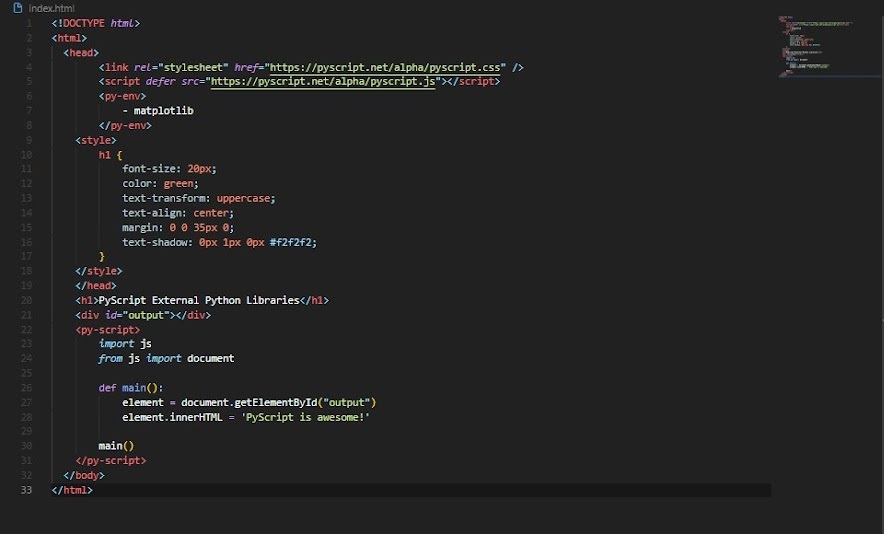
Task: Click the '<!DOCTYPE html>' line
Action: pyautogui.click(x=96, y=23)
